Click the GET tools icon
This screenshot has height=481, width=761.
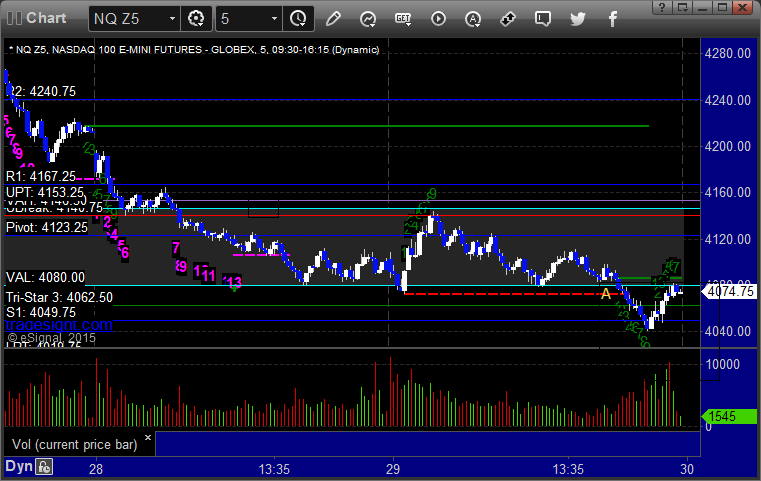[403, 18]
